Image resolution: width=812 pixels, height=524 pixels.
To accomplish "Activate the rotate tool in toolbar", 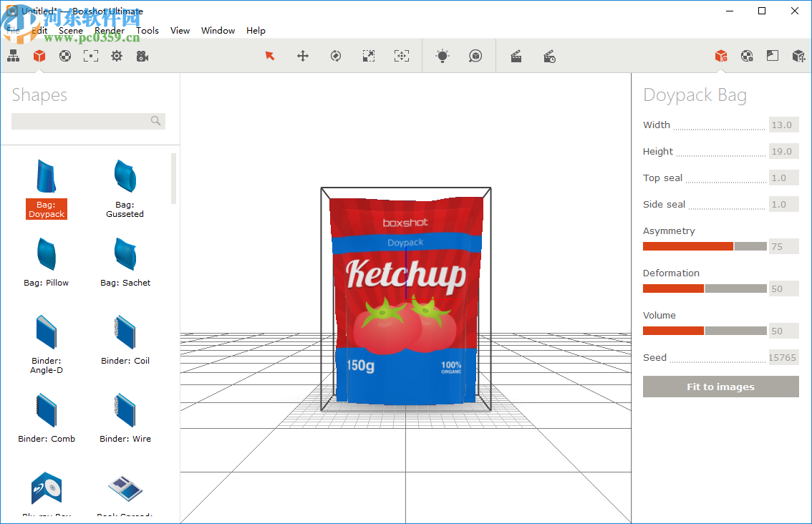I will click(x=335, y=56).
